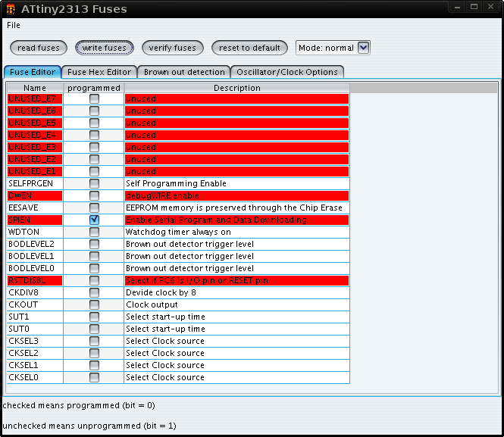Click the Description column header
This screenshot has width=504, height=437.
(237, 88)
